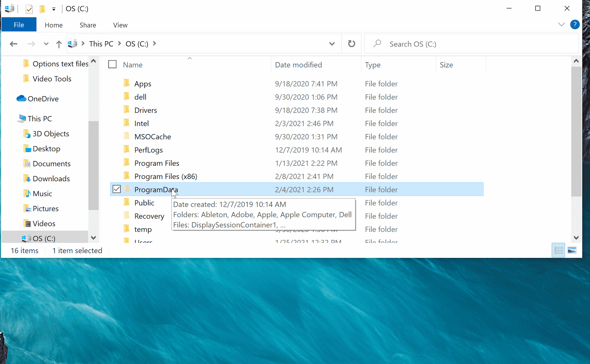Sort files by the Date modified column
This screenshot has width=590, height=364.
pos(298,64)
